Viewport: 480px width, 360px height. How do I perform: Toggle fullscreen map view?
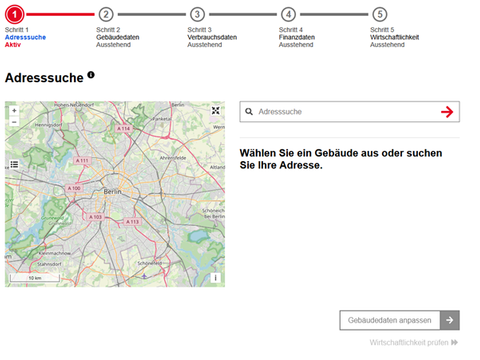click(x=216, y=111)
